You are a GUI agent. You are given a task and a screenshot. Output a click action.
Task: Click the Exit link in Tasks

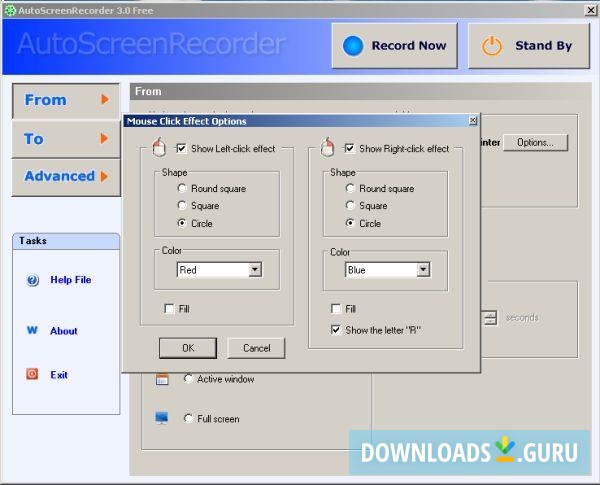59,375
